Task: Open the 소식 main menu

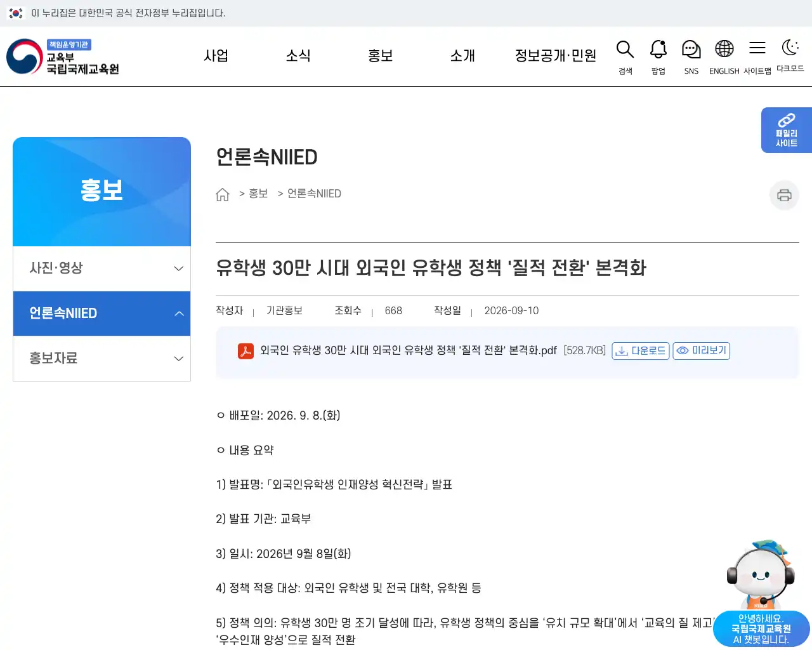Action: pyautogui.click(x=298, y=56)
